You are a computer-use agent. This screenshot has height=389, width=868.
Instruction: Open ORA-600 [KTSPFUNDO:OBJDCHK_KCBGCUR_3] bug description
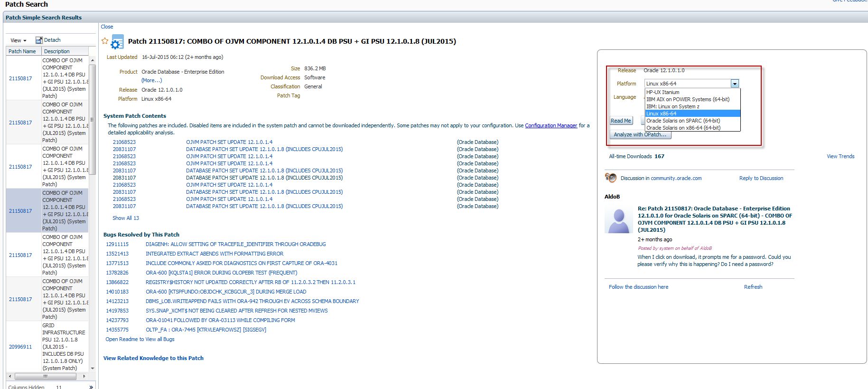tap(226, 292)
